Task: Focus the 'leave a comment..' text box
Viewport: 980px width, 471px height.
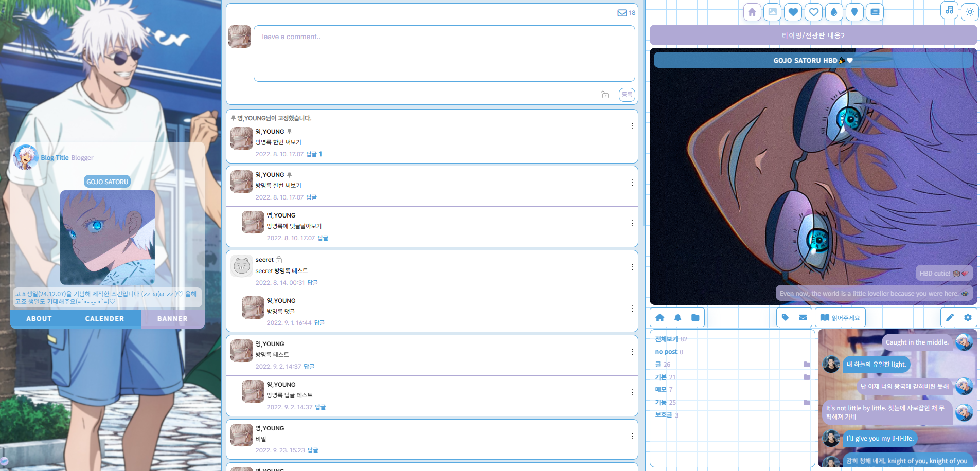Action: [x=444, y=53]
